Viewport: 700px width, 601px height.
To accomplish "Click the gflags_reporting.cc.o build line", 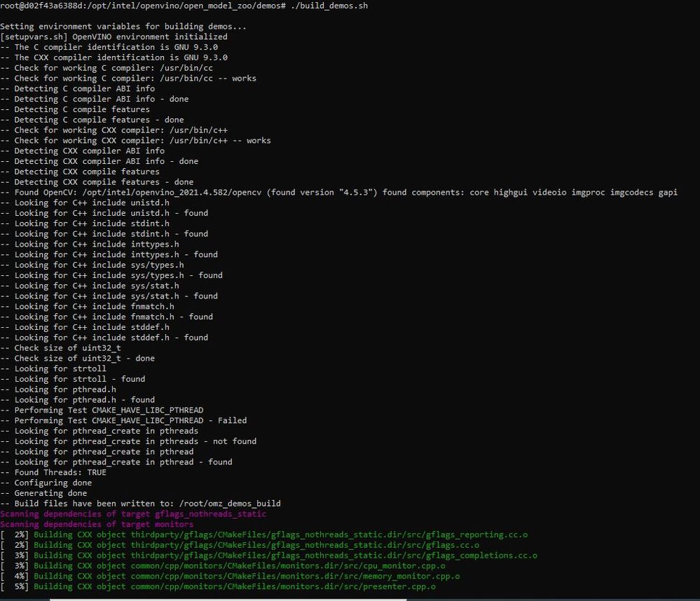I will point(264,534).
